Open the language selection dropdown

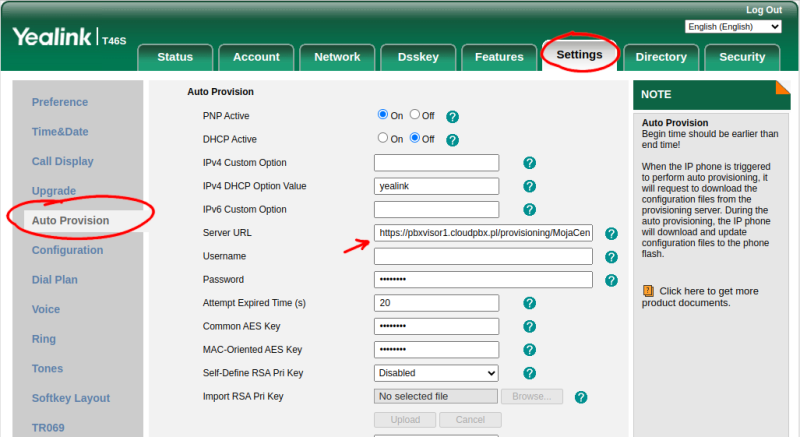pyautogui.click(x=733, y=27)
